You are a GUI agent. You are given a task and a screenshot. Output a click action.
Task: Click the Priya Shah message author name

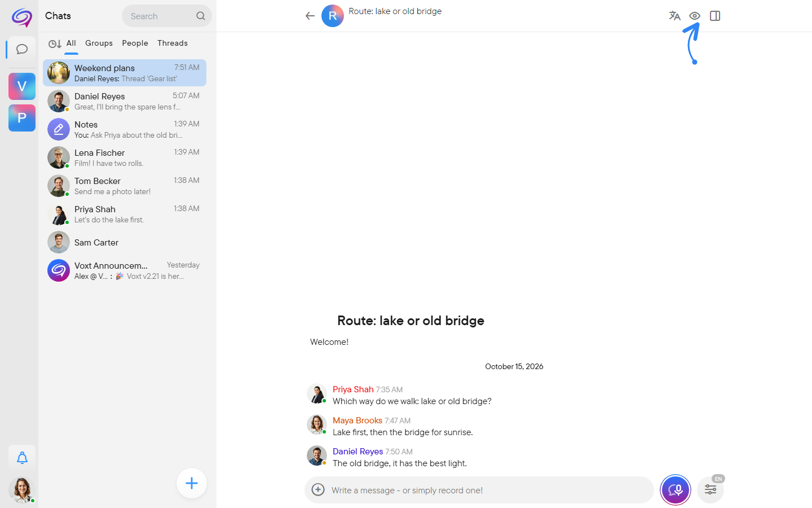tap(353, 389)
